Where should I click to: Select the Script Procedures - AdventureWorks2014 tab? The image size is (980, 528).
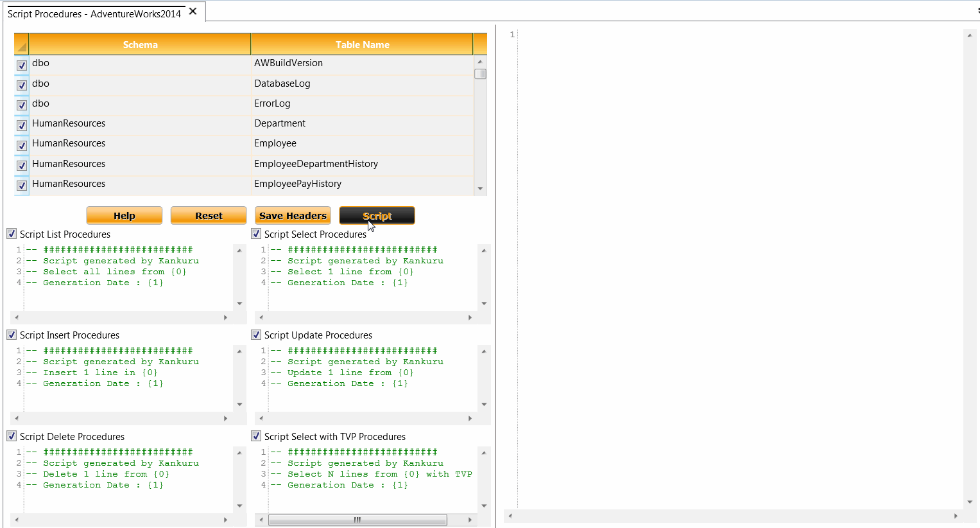(94, 13)
